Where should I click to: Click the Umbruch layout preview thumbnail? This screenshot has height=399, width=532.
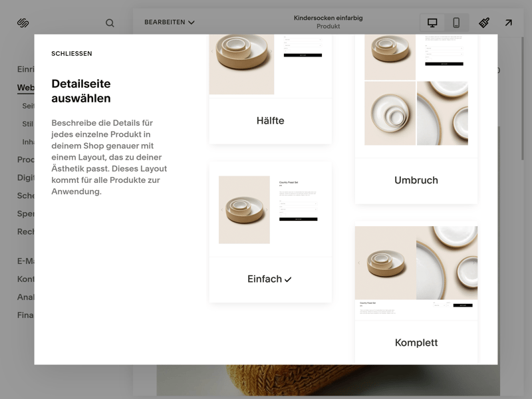(x=416, y=96)
